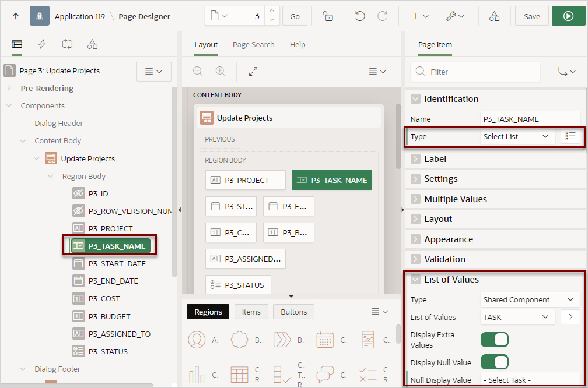Run the page using the green play icon
588x388 pixels.
tap(568, 16)
